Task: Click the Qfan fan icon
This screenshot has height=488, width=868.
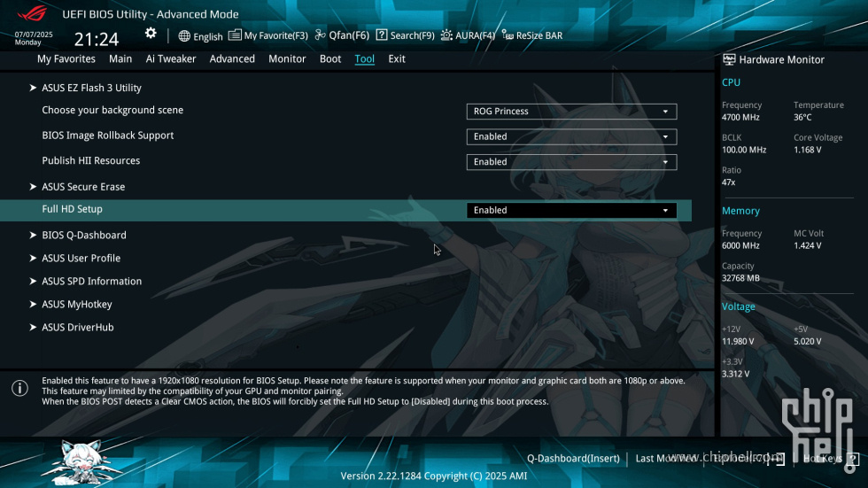Action: pyautogui.click(x=320, y=35)
